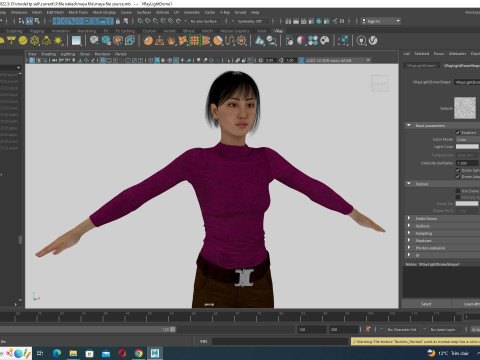480x360 pixels.
Task: Expand the Options section
Action: pos(409,226)
